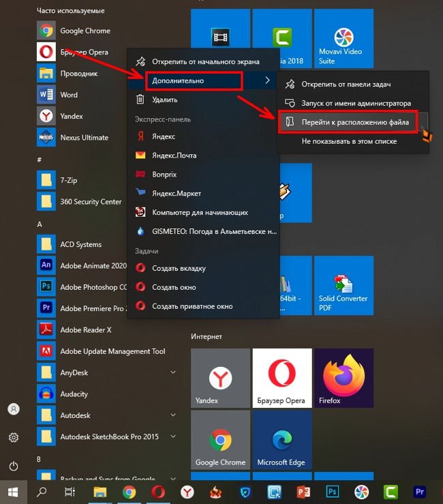The image size is (443, 504).
Task: Open Bonprix jump list entry
Action: pyautogui.click(x=203, y=174)
